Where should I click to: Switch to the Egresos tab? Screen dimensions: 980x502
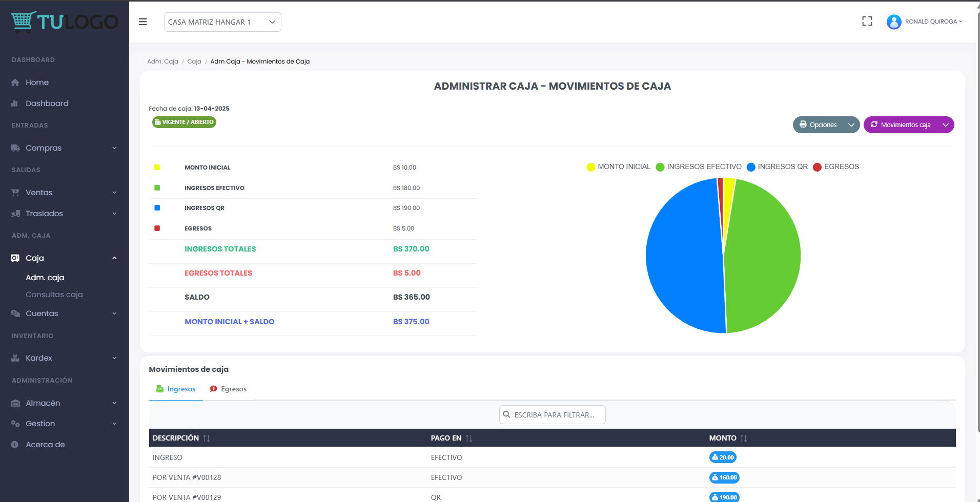click(x=228, y=389)
